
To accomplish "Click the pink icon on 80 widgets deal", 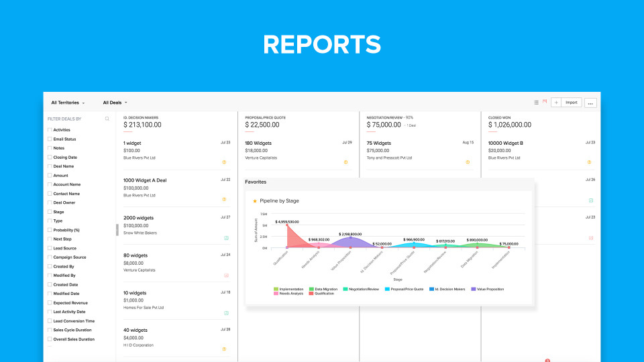I will pyautogui.click(x=226, y=276).
